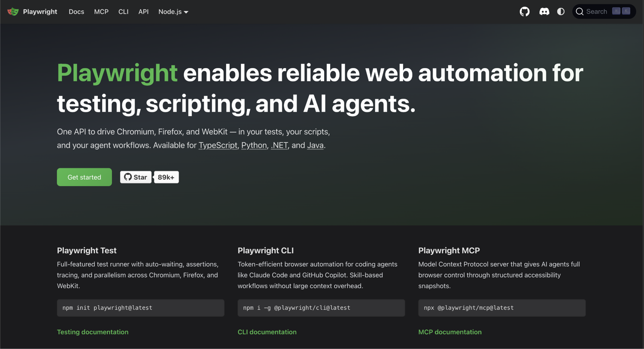Screen dimensions: 644x349
Task: Open the Discord server icon
Action: [x=544, y=12]
